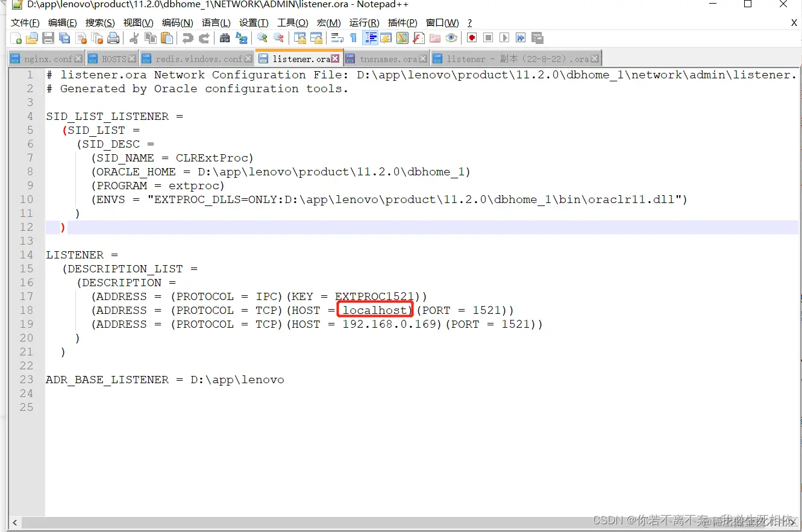Click the Save icon in toolbar
This screenshot has width=802, height=532.
pyautogui.click(x=48, y=38)
